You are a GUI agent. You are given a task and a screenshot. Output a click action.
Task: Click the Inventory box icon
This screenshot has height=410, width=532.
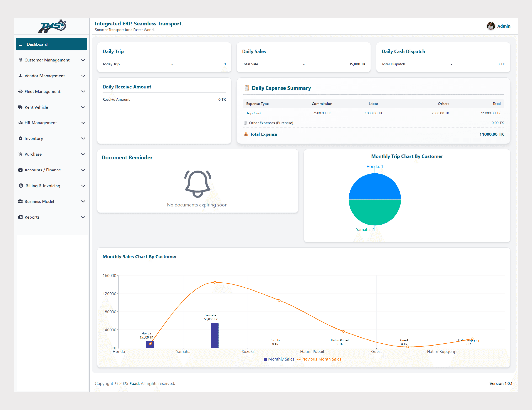21,138
